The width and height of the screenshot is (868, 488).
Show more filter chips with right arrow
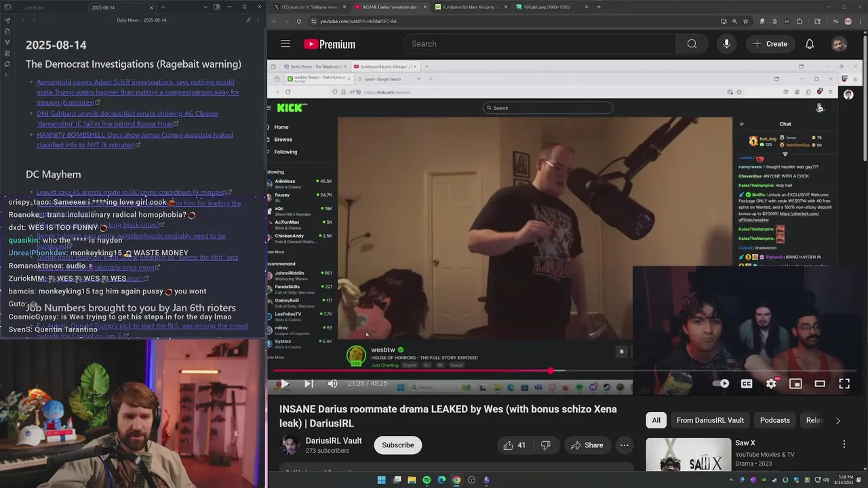pos(837,420)
